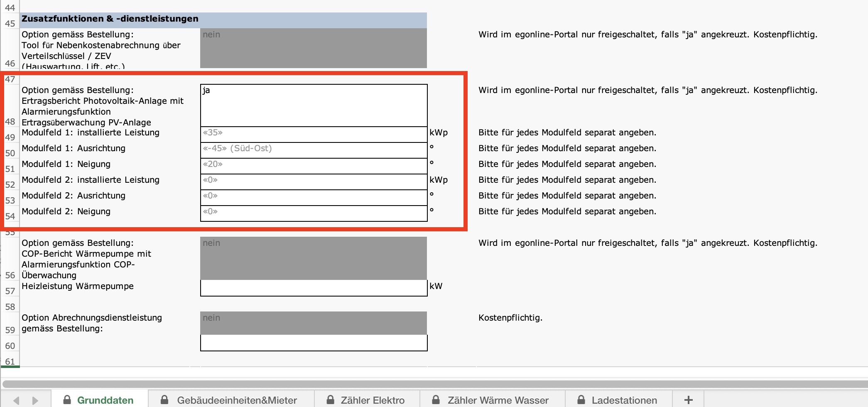Select the Modulfeld 2 Neigung input cell
Screen dimensions: 868x407
point(314,213)
